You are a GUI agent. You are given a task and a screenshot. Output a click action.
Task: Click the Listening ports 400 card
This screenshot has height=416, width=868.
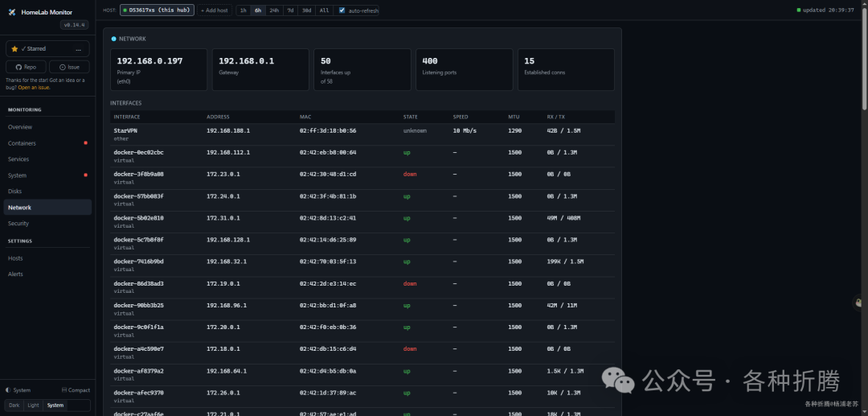click(x=464, y=69)
